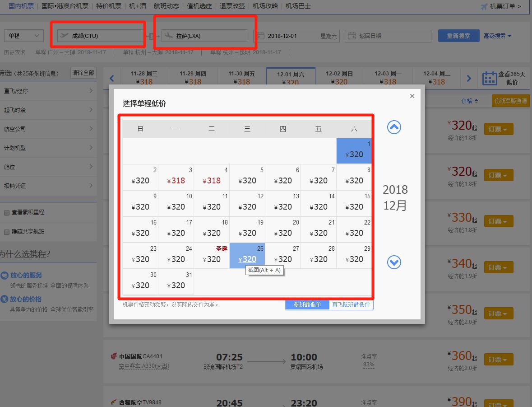Switch to 直飞航班最低价 toggle

coord(351,305)
